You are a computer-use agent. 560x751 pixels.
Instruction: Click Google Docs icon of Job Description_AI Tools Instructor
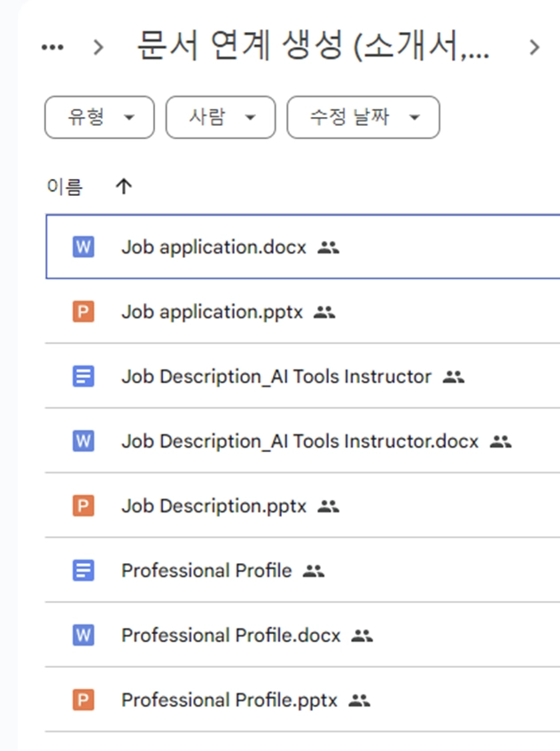(82, 377)
